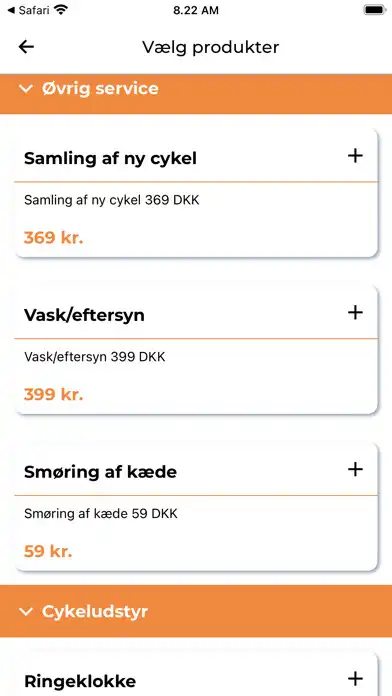The height and width of the screenshot is (696, 392).
Task: Return to Safari via status bar
Action: [29, 10]
